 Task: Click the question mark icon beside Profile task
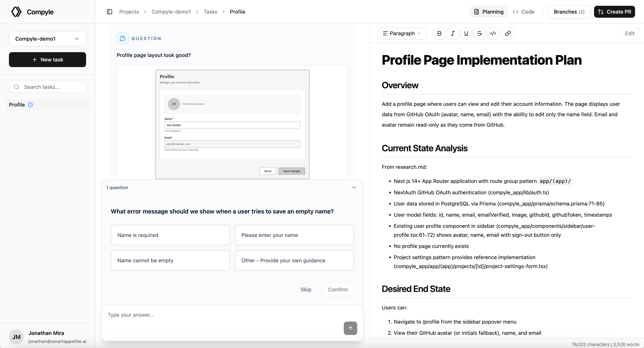(30, 105)
